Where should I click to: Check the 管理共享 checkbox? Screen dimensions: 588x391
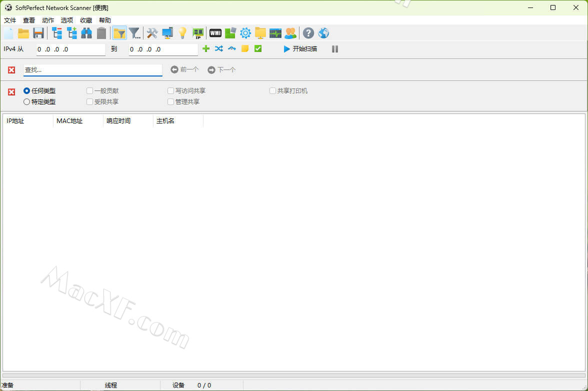click(170, 101)
